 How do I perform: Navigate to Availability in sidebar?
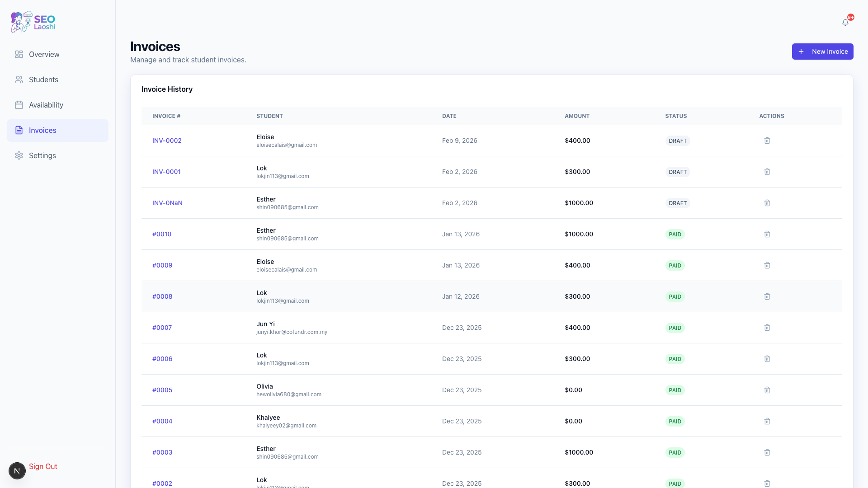[x=46, y=105]
